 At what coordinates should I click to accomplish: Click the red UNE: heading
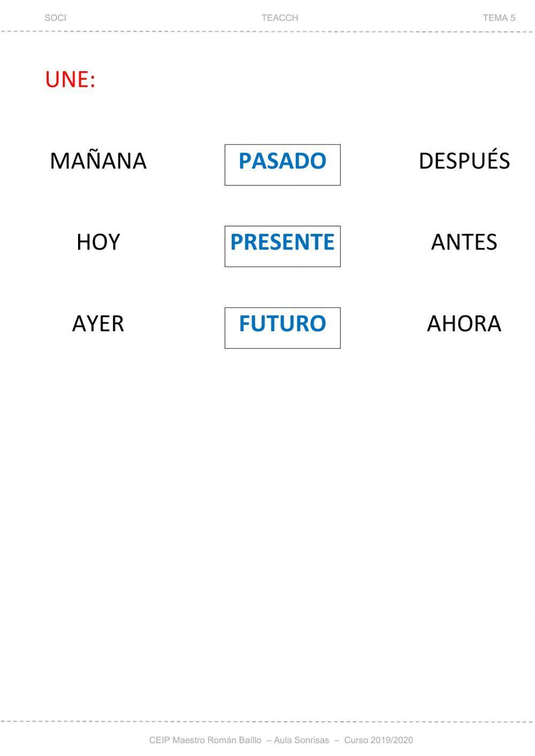point(70,80)
